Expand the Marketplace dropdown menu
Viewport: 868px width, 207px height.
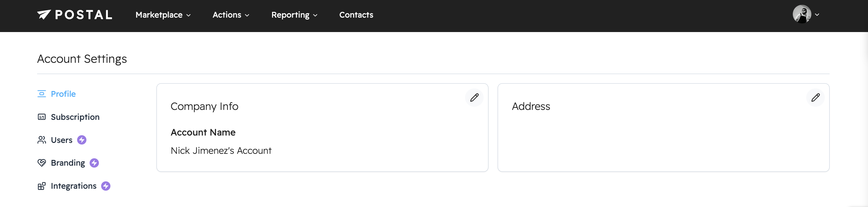click(x=163, y=15)
